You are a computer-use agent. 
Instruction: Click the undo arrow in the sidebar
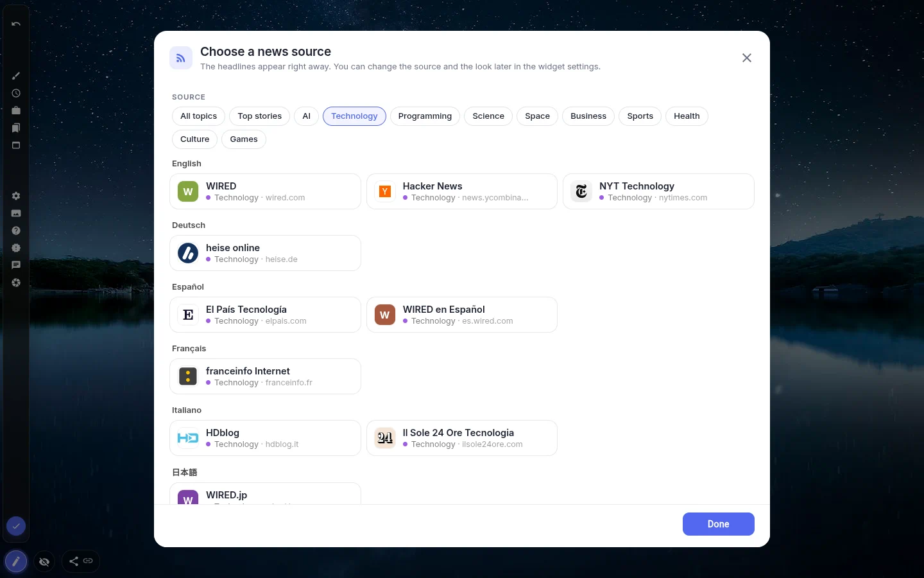coord(16,24)
